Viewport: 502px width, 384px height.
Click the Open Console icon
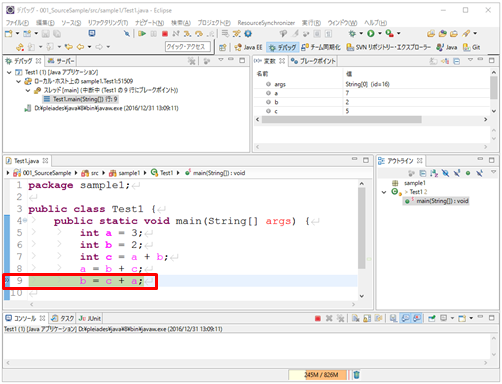(462, 318)
